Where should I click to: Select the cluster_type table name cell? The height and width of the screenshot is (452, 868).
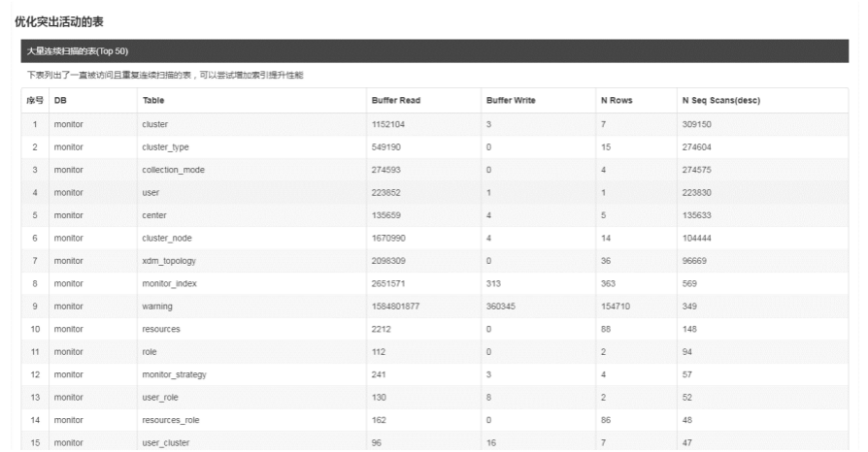(165, 147)
